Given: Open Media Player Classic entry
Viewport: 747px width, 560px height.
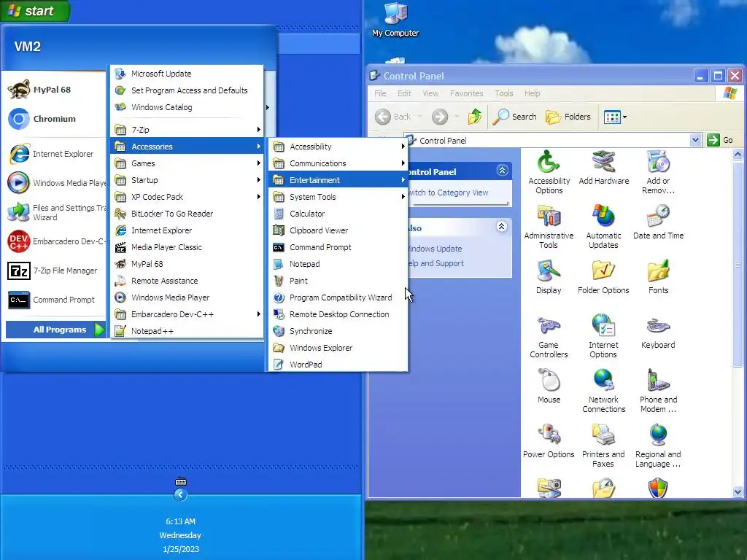Looking at the screenshot, I should point(187,247).
